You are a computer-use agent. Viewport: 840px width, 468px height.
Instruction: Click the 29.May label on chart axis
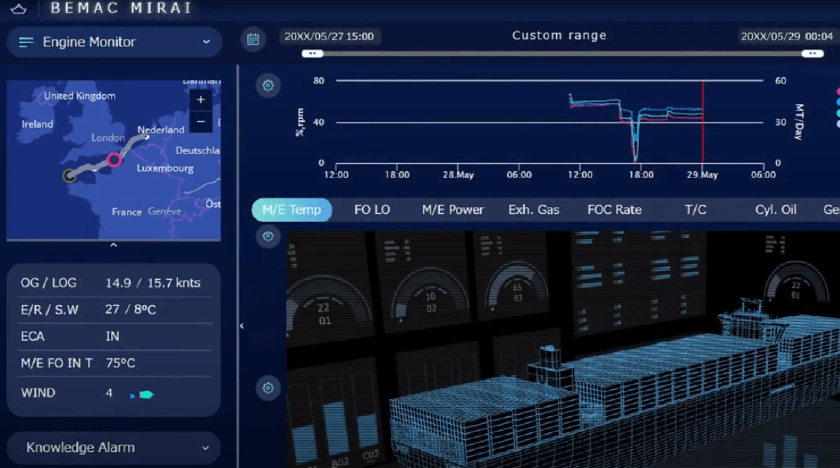point(702,175)
